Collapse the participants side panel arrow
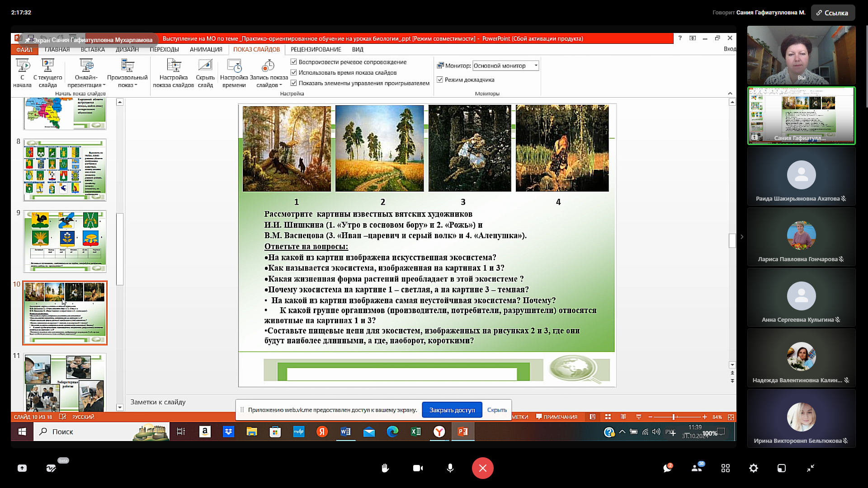Viewport: 868px width, 488px height. tap(742, 236)
